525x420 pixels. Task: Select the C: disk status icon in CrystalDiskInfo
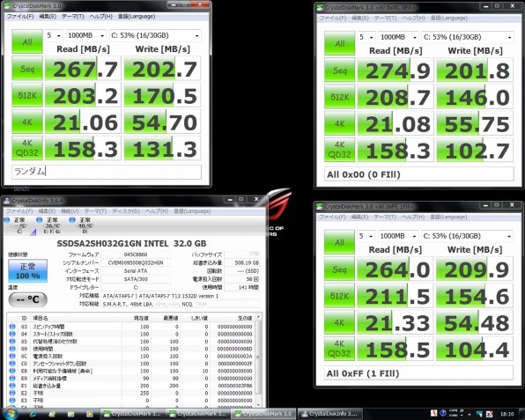[x=7, y=220]
